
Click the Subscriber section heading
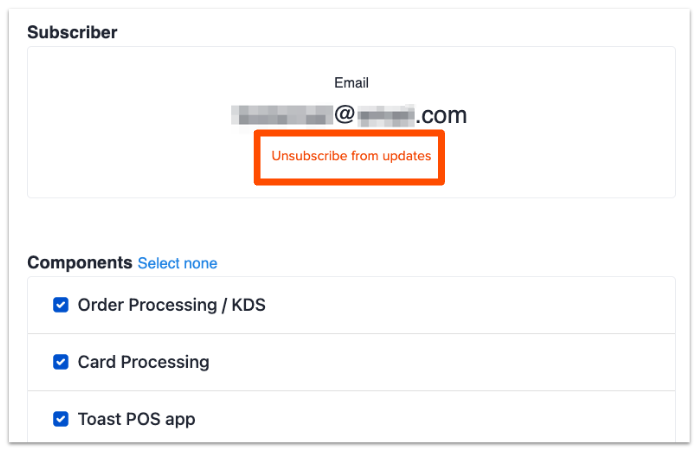(72, 33)
